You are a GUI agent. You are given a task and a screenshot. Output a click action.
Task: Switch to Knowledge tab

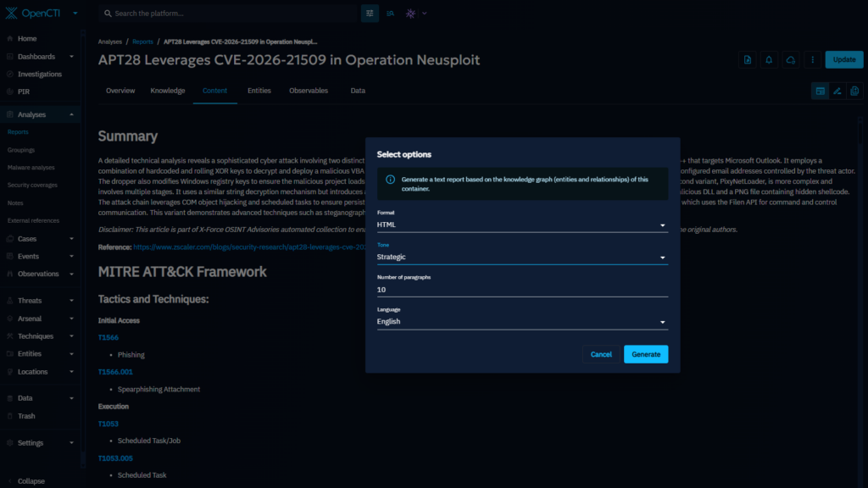[168, 91]
